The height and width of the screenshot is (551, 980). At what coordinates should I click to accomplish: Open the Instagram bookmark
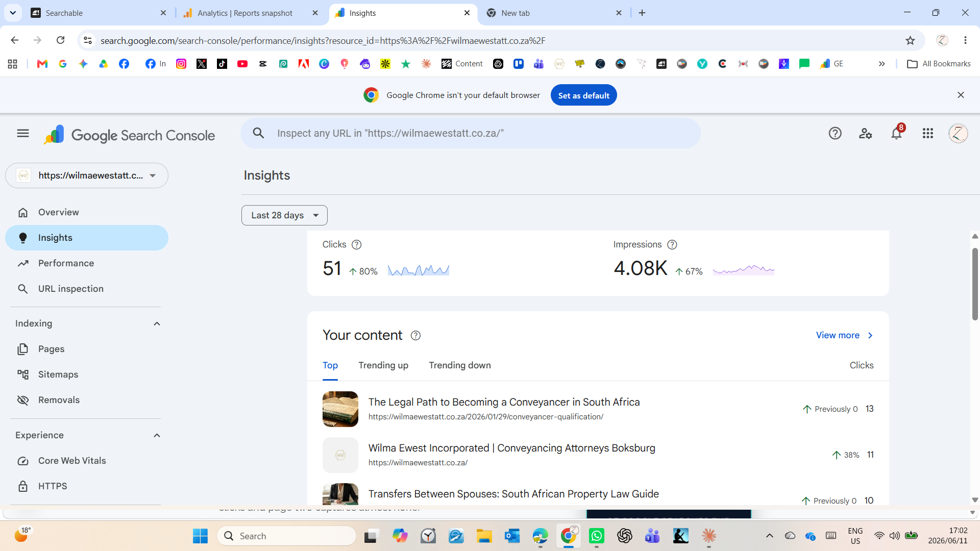click(x=181, y=64)
